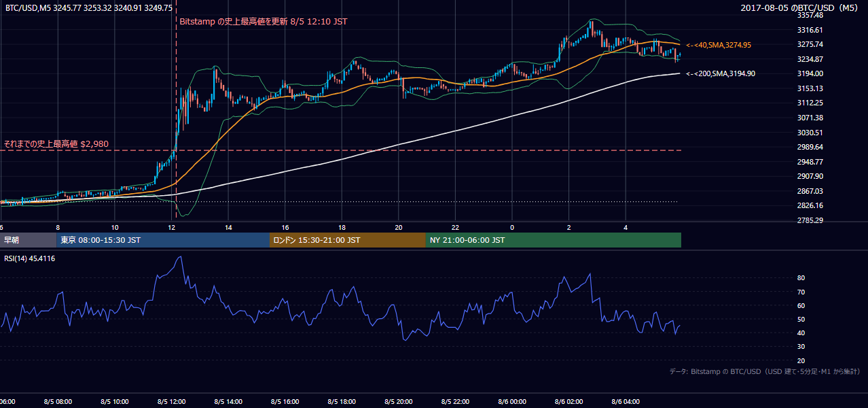Click the 2017-08-05 のBTC/USD (M5) chart title
Screen dimensions: 868x408
pyautogui.click(x=799, y=7)
